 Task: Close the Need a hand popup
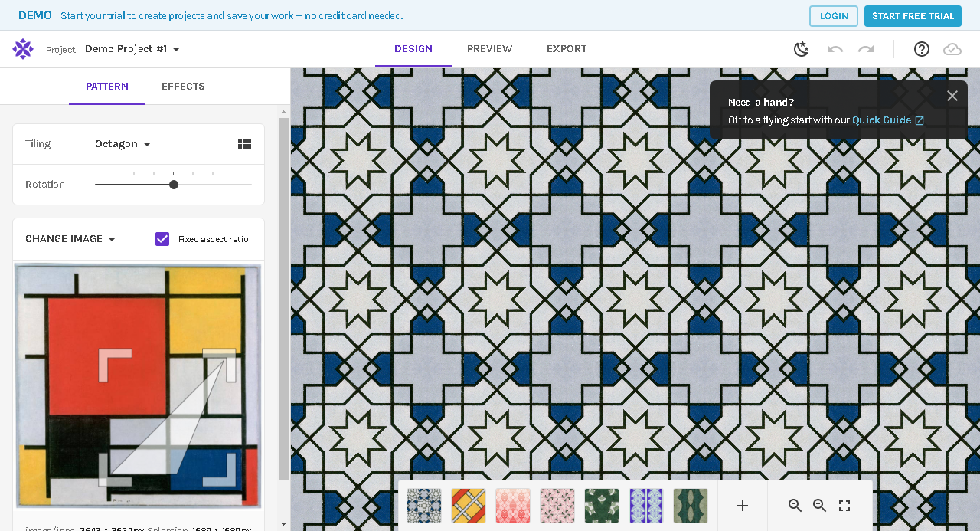pyautogui.click(x=952, y=96)
